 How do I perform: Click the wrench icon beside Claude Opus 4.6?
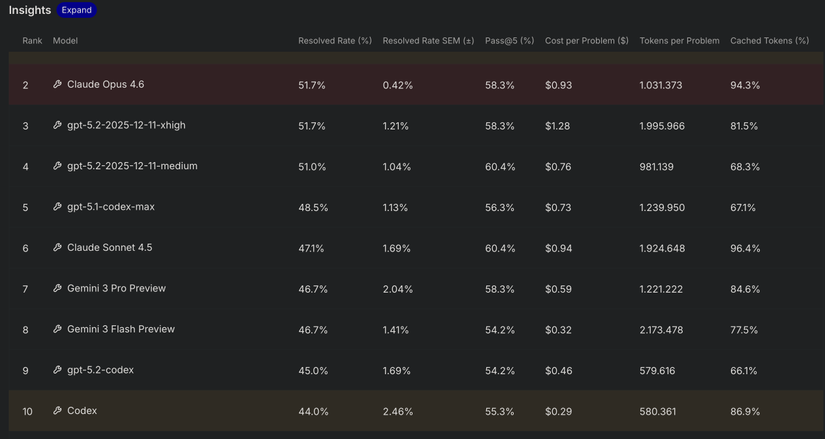pos(57,85)
